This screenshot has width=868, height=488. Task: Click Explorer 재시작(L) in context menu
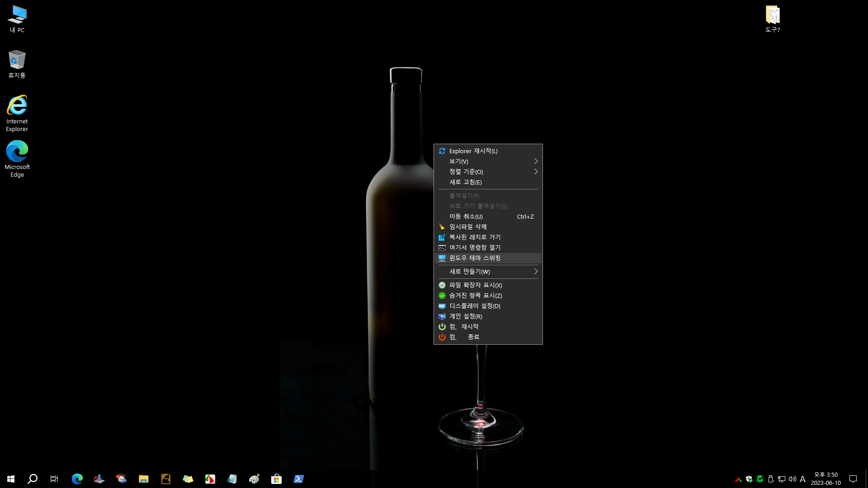point(488,151)
